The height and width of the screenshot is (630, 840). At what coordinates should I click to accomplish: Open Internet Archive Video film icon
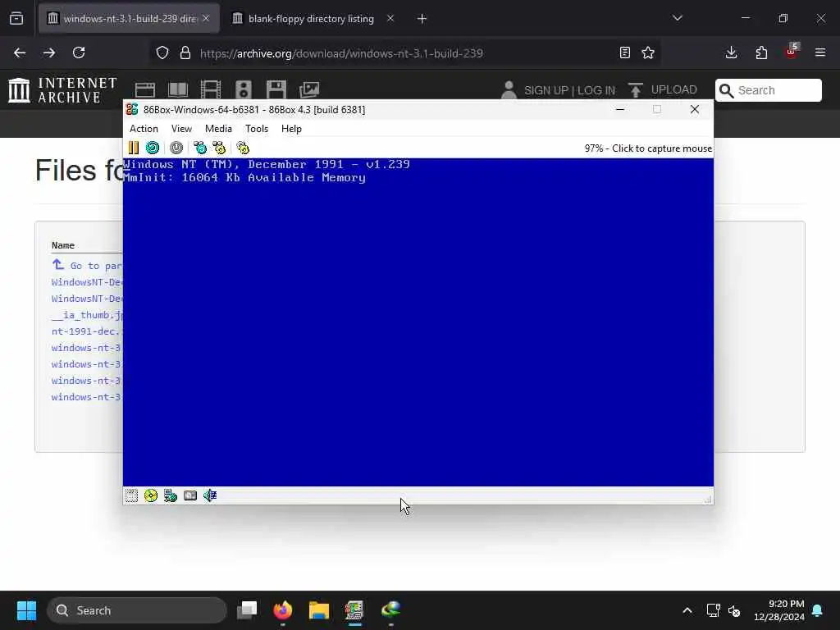coord(211,89)
